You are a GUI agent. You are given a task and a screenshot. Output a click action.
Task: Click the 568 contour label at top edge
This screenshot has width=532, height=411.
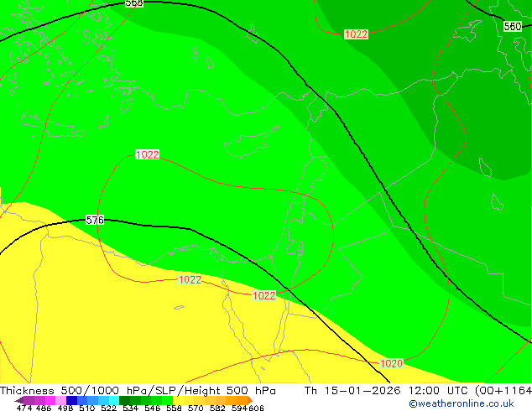tap(134, 3)
